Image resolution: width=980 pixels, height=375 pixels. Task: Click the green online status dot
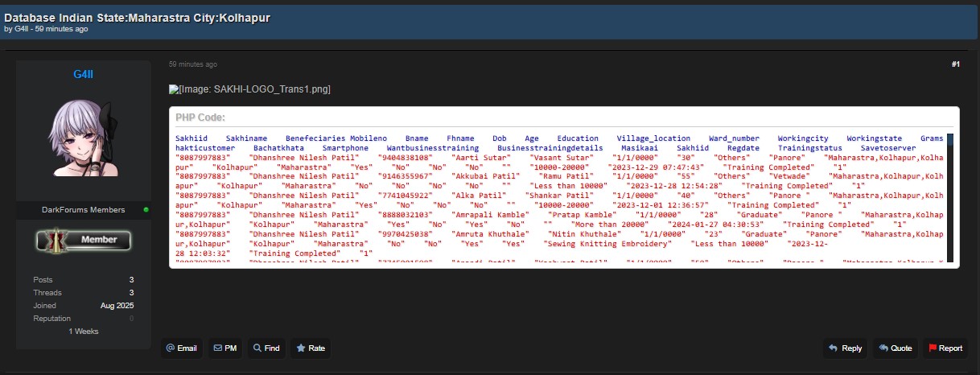[x=146, y=210]
